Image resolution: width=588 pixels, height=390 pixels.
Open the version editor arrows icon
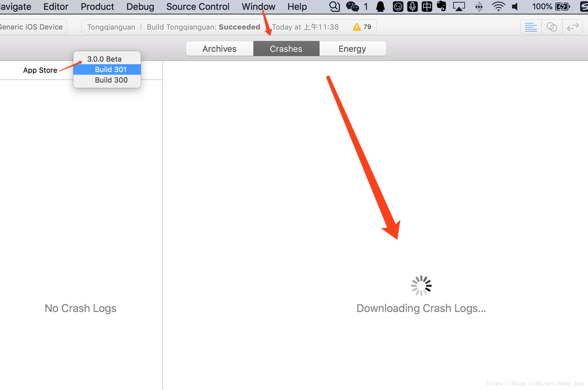tap(573, 27)
